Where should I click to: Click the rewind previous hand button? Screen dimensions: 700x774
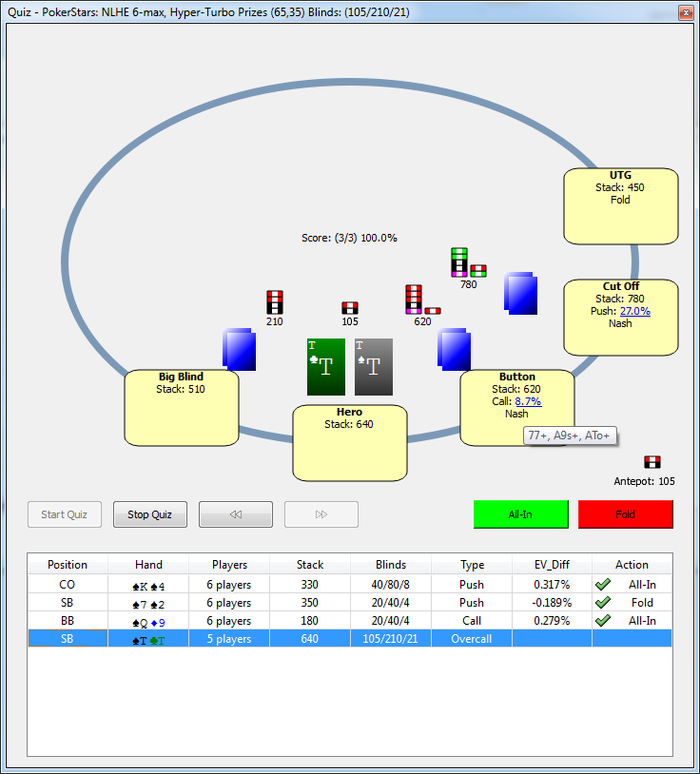235,514
